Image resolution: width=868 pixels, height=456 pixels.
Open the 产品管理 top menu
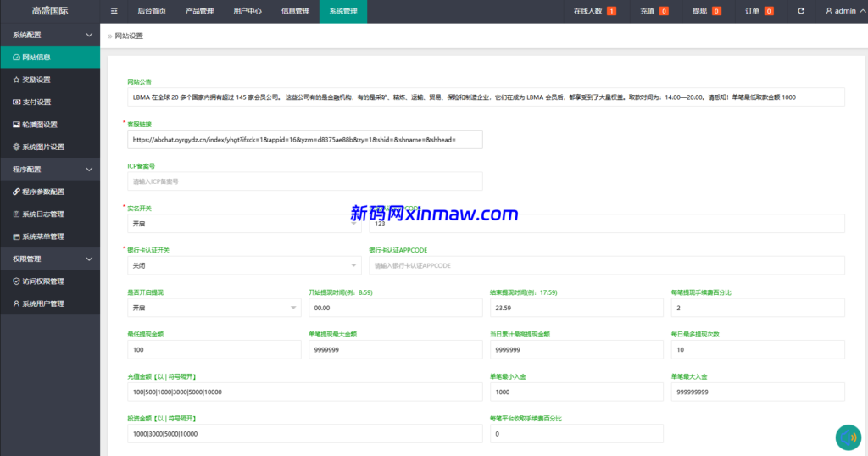click(199, 11)
